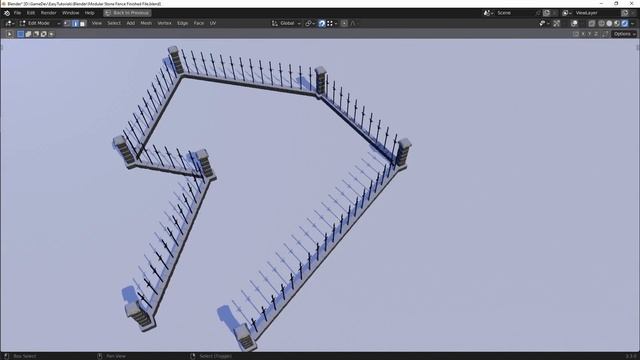The width and height of the screenshot is (640, 360).
Task: Open the snapping elements dropdown
Action: point(331,23)
